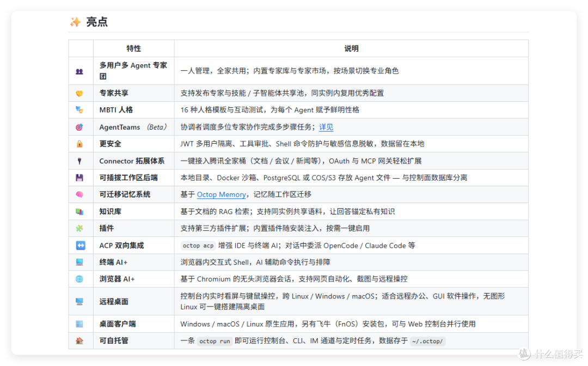The width and height of the screenshot is (588, 366).
Task: Click the 浏览器 AI+ feature name
Action: (117, 279)
